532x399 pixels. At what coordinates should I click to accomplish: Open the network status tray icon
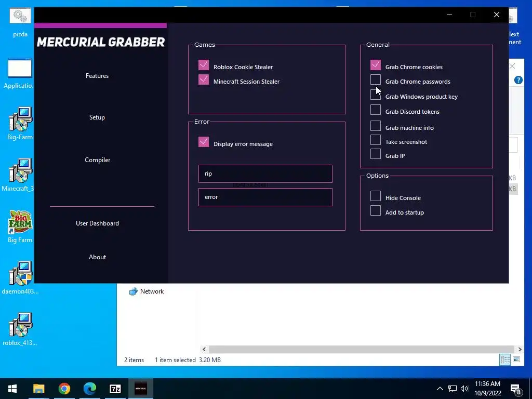point(453,389)
